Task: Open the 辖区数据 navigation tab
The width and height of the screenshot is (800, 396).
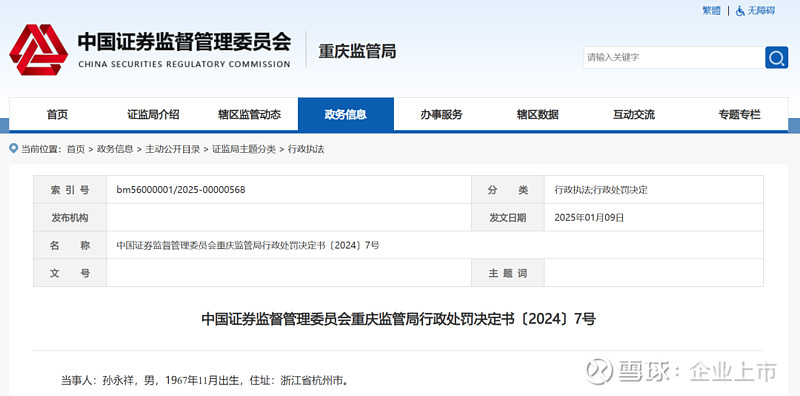Action: (x=537, y=114)
